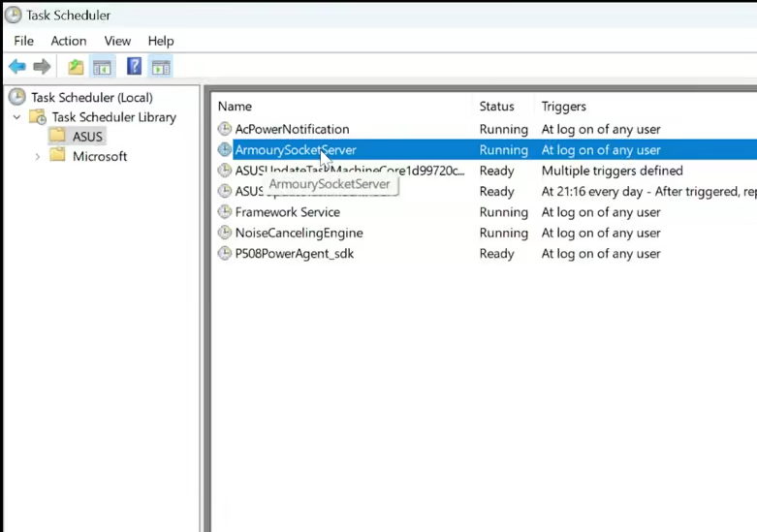The image size is (757, 532).
Task: Sort tasks by the Status column header
Action: tap(496, 107)
